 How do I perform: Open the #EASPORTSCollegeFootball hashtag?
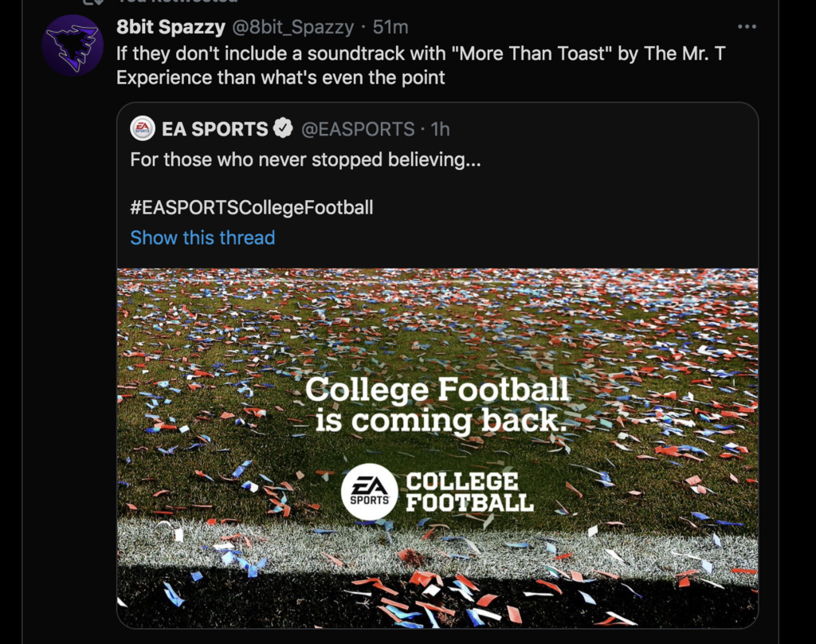pos(252,208)
